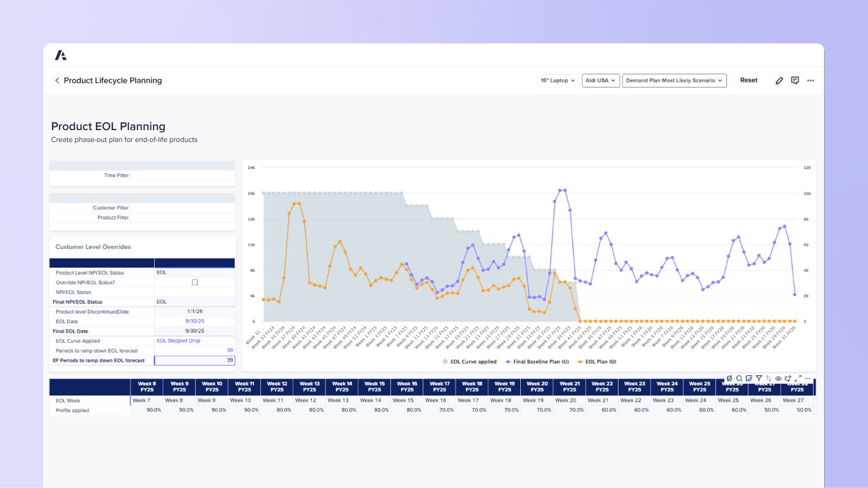Open the search icon above the grid

point(739,378)
